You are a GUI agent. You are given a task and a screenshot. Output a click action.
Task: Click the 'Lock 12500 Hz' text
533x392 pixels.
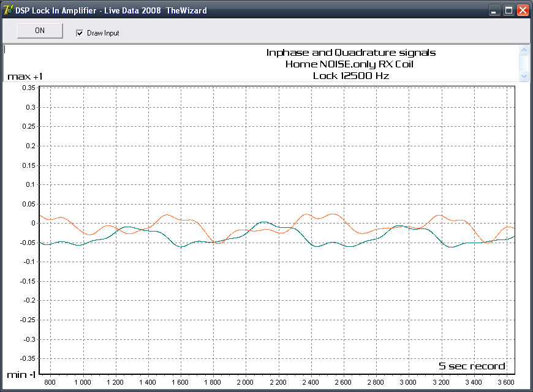[x=351, y=76]
